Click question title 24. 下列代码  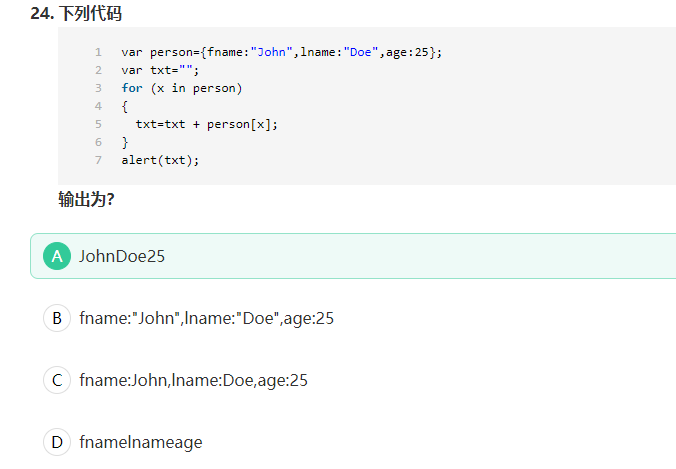(76, 13)
